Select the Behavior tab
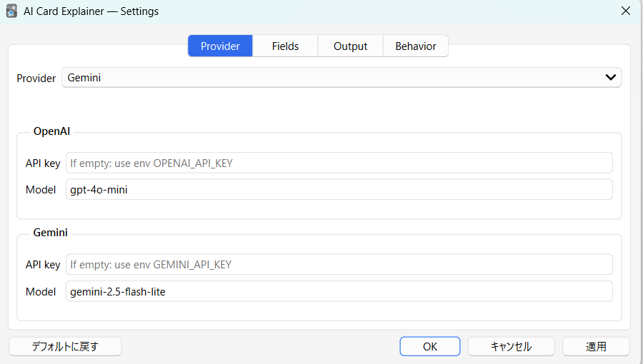Screen dimensions: 643x364 click(x=415, y=46)
